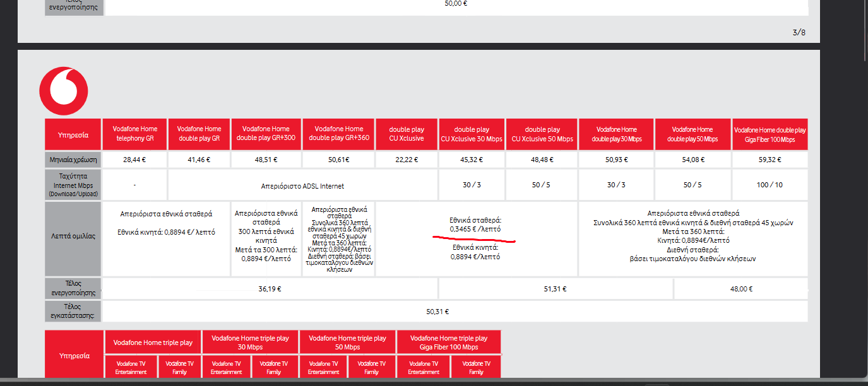This screenshot has width=868, height=386.
Task: Click the Ταχύτητα Internet Mbps row label
Action: [73, 185]
